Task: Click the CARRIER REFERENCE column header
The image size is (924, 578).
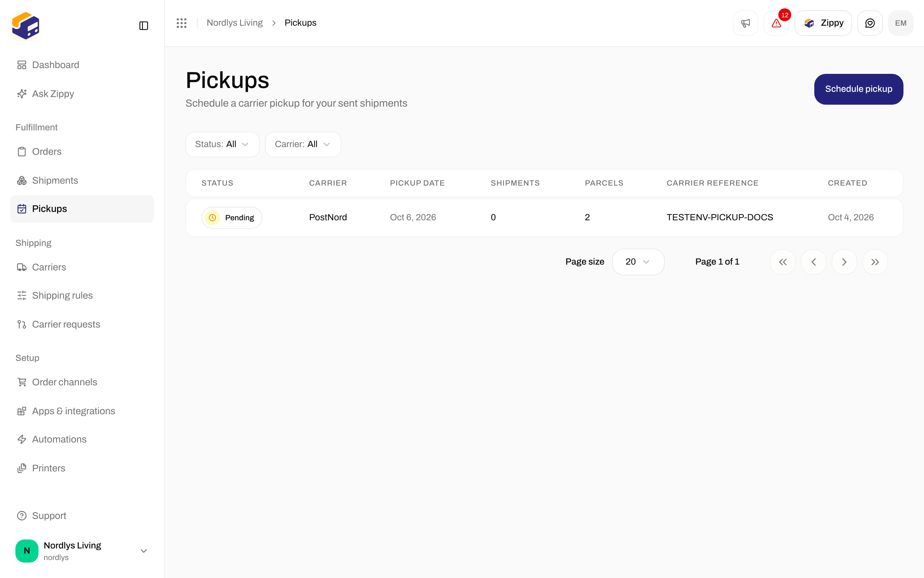Action: 713,183
